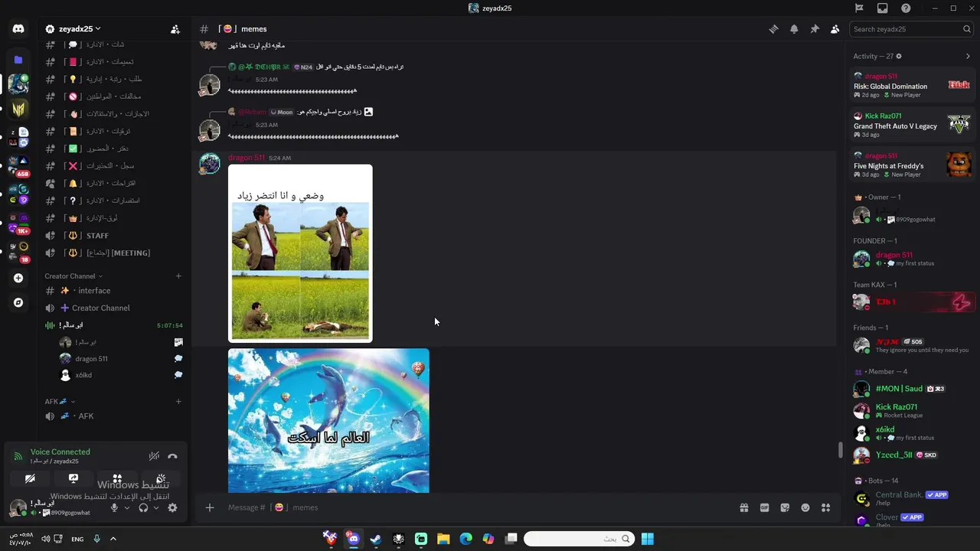Collapse the Creator Channel category
The height and width of the screenshot is (551, 980).
[73, 276]
